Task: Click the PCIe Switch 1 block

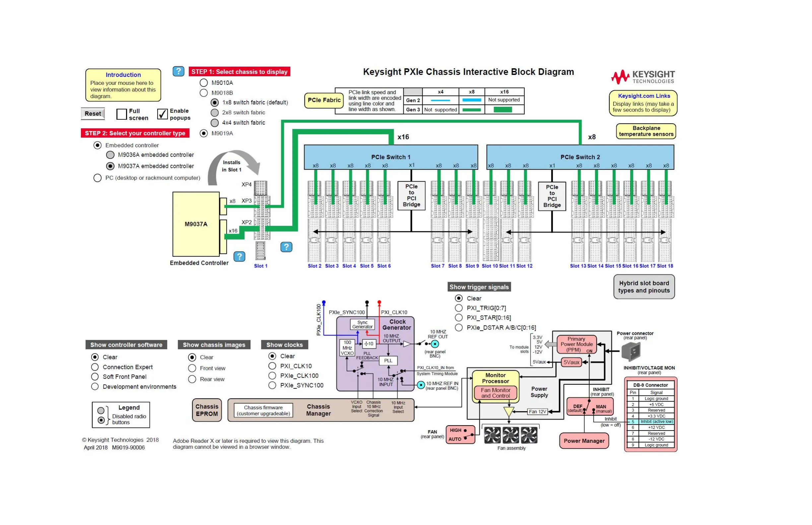Action: pyautogui.click(x=391, y=156)
